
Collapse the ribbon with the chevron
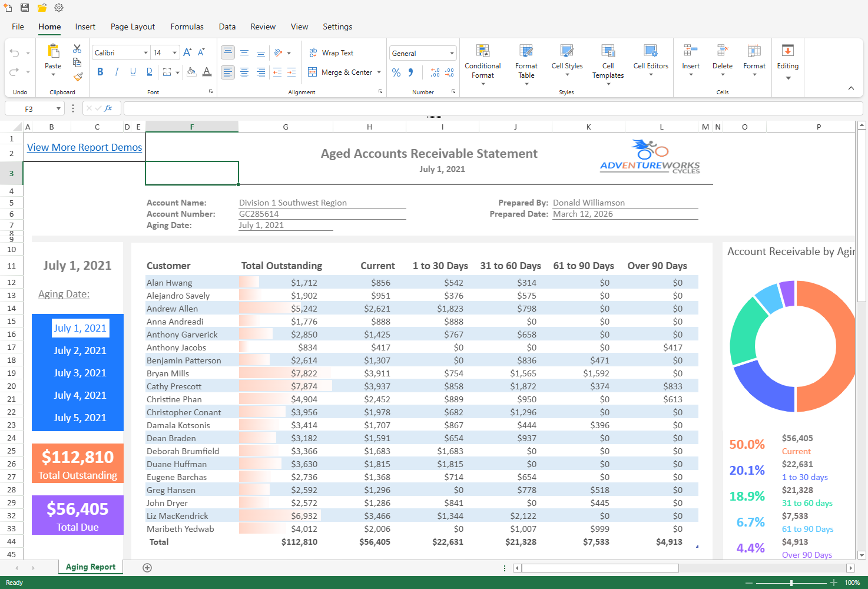(x=851, y=88)
